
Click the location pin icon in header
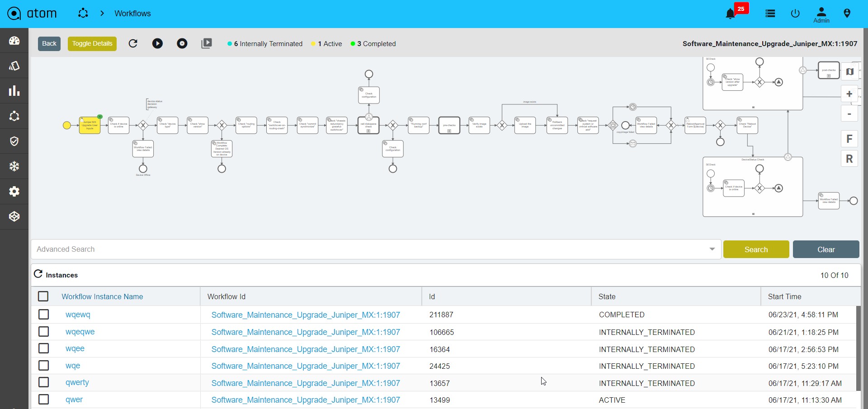click(847, 14)
